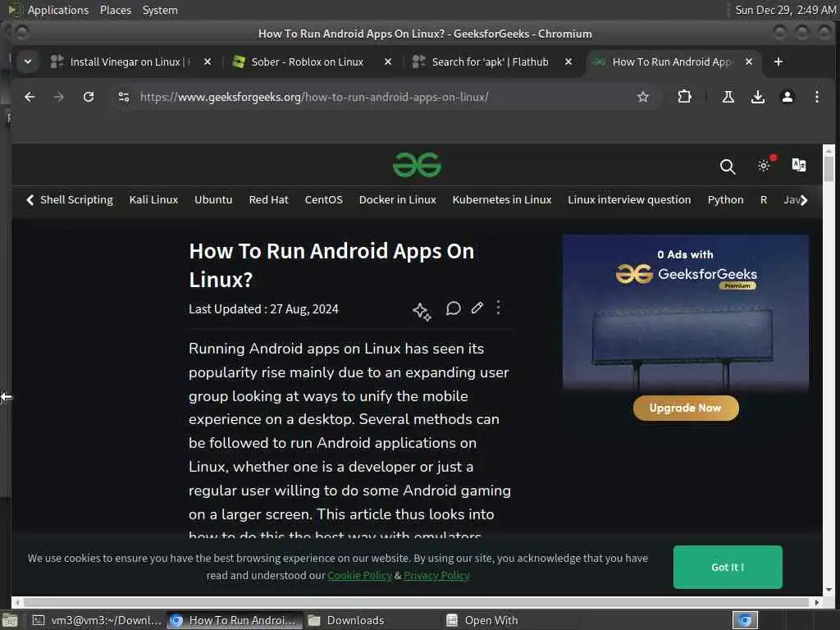Screen dimensions: 840x630
Task: Open article comments icon
Action: pos(453,308)
